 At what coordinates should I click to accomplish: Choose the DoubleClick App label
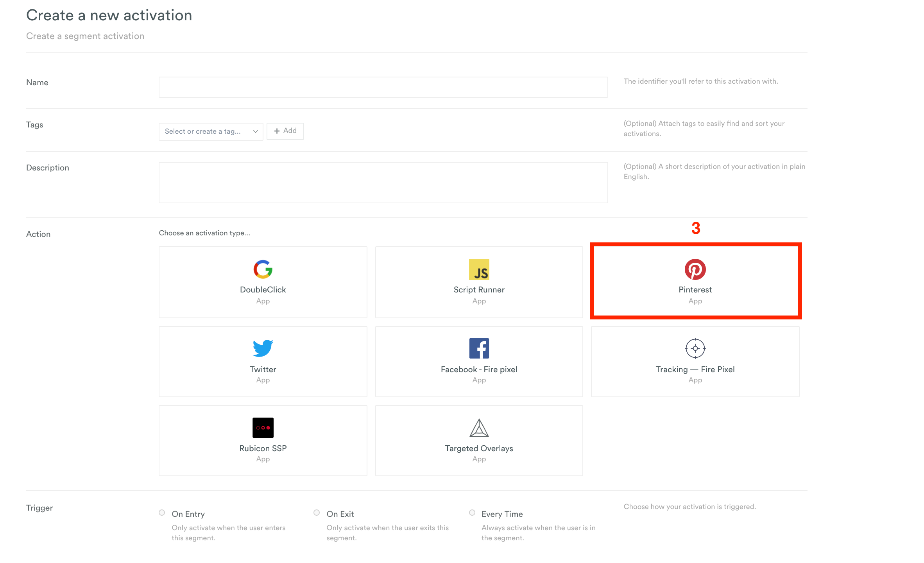click(263, 290)
